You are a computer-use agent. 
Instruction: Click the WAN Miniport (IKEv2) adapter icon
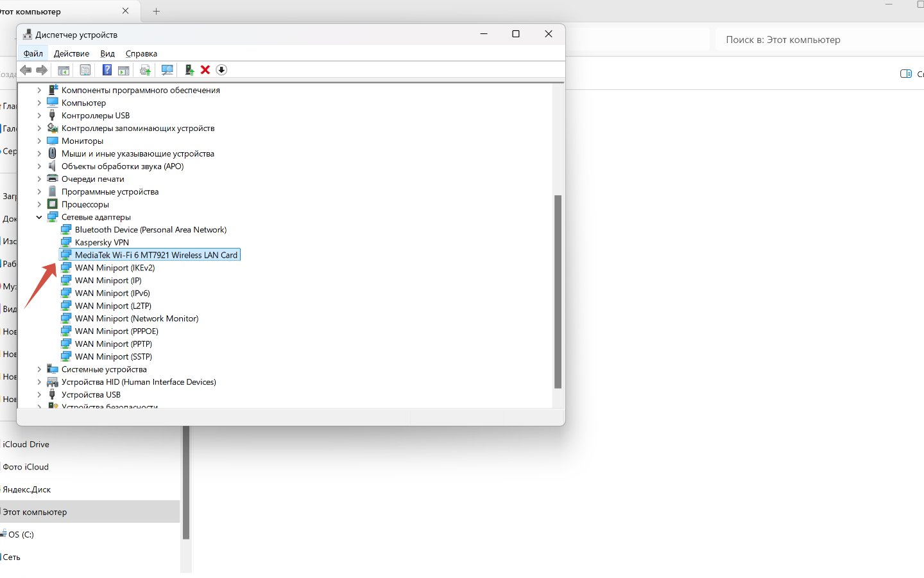coord(66,268)
